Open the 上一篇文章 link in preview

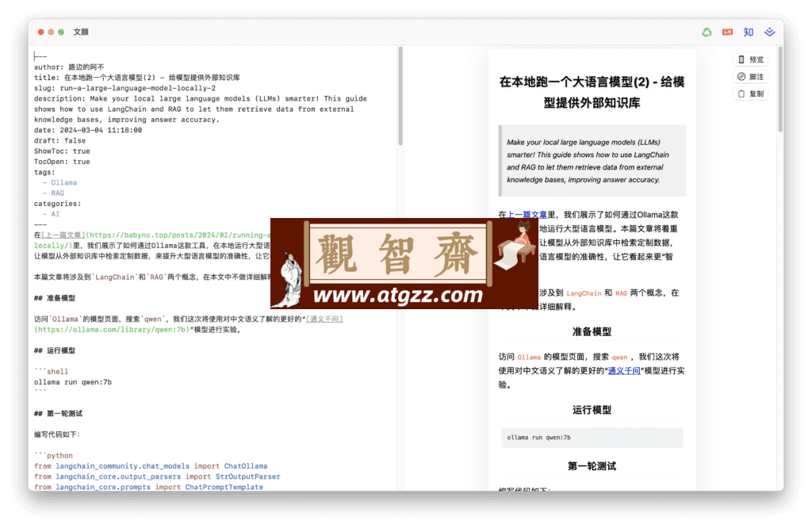[x=527, y=214]
